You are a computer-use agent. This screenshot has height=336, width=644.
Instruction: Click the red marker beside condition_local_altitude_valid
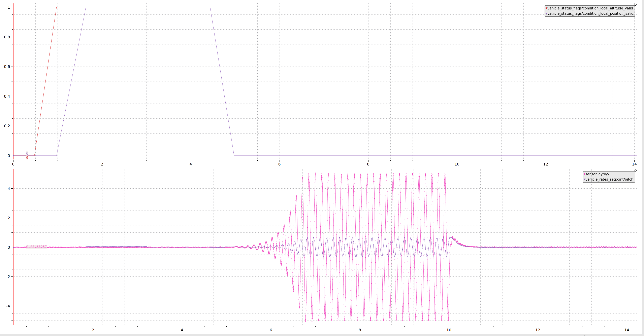coord(547,8)
